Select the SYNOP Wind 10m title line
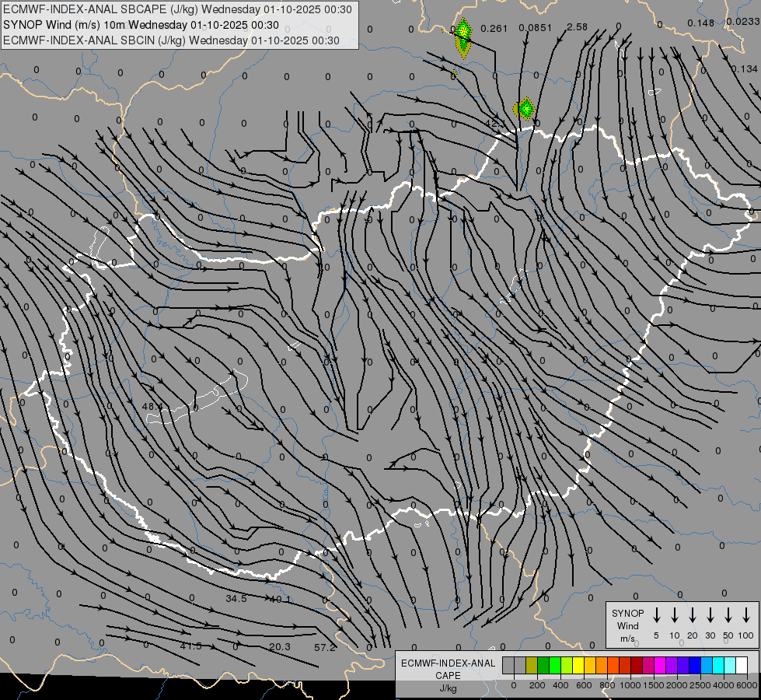This screenshot has height=700, width=761. 141,25
